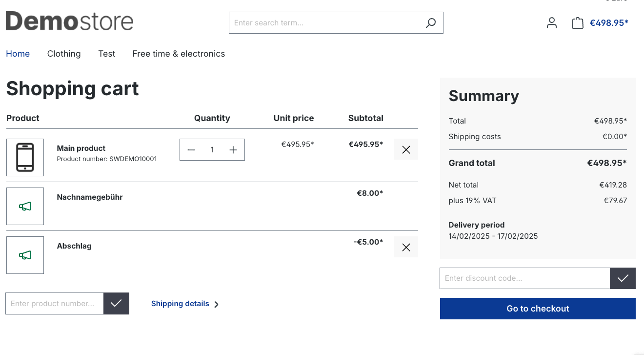Decrease Main product quantity with minus

tap(191, 150)
